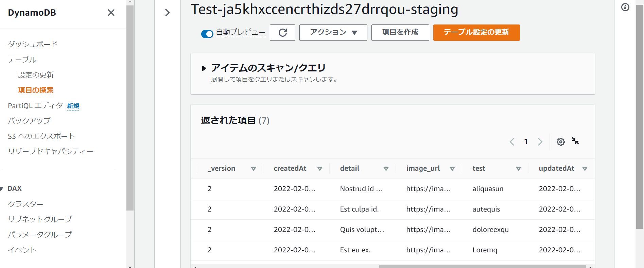Open クラスター under DAX
The image size is (644, 268).
25,204
